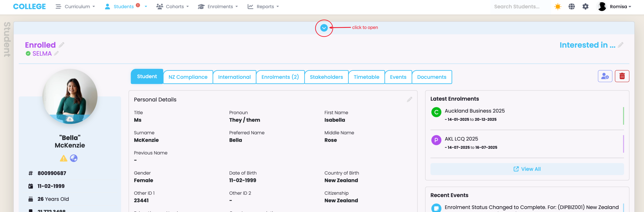Click the language globe icon in header
Viewport: 644px width, 212px height.
point(572,7)
